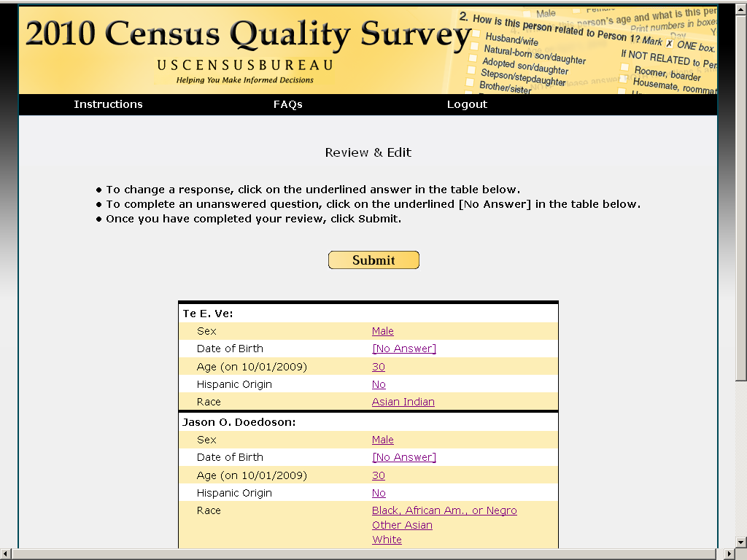Click the 2010 Census Quality Survey banner title
Image resolution: width=747 pixels, height=560 pixels.
[x=248, y=34]
